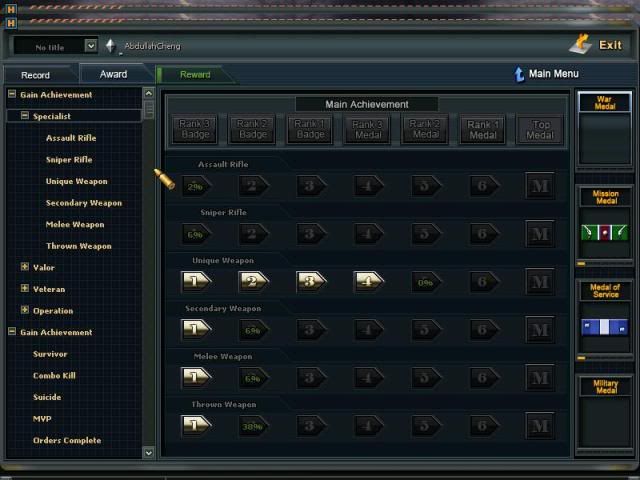This screenshot has width=640, height=480.
Task: Open the title dropdown showing No title
Action: (91, 46)
